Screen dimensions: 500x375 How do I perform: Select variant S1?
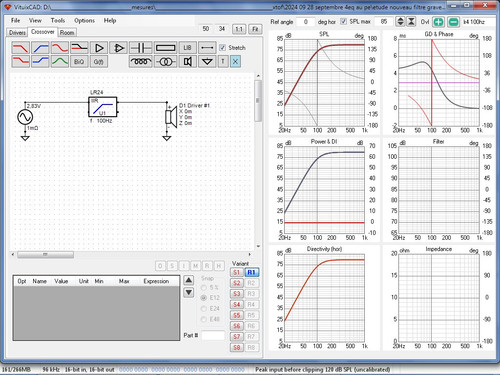236,272
